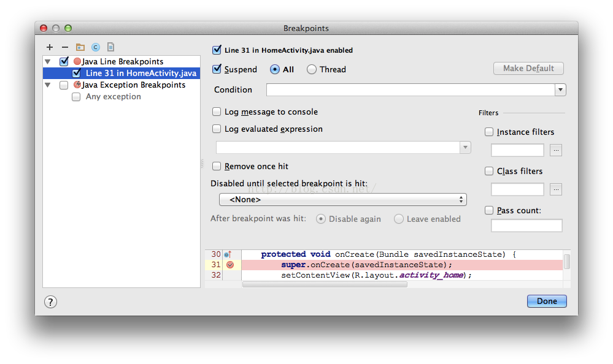The width and height of the screenshot is (613, 364).
Task: Select the Thread suspend radio button
Action: pos(312,69)
